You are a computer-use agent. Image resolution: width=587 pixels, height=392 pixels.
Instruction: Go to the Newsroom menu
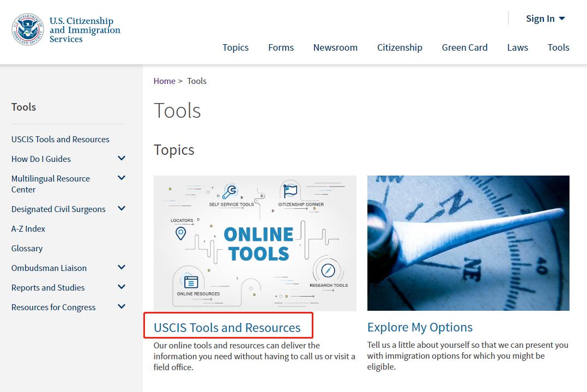(335, 47)
